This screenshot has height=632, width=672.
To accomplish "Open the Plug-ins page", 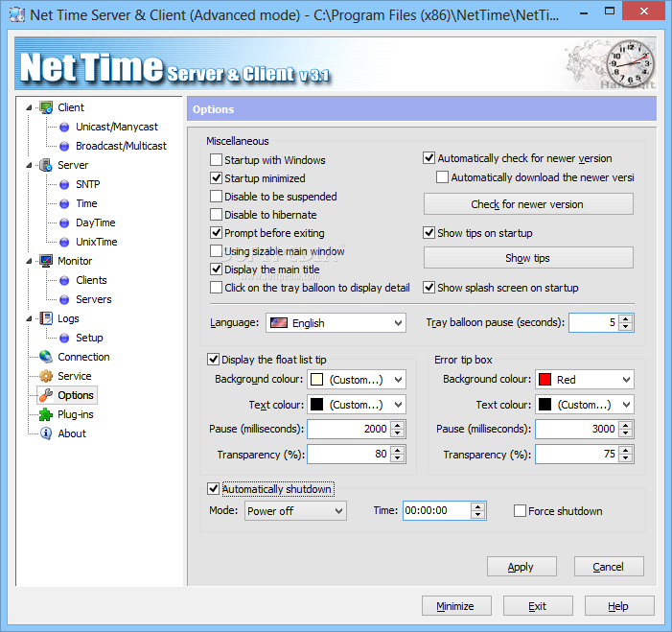I will coord(76,414).
